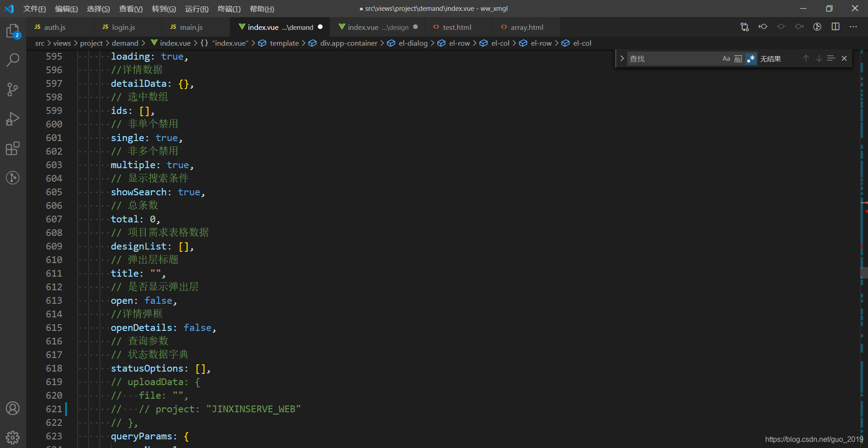Open the 转到(G) menu
The width and height of the screenshot is (868, 448).
coord(164,9)
